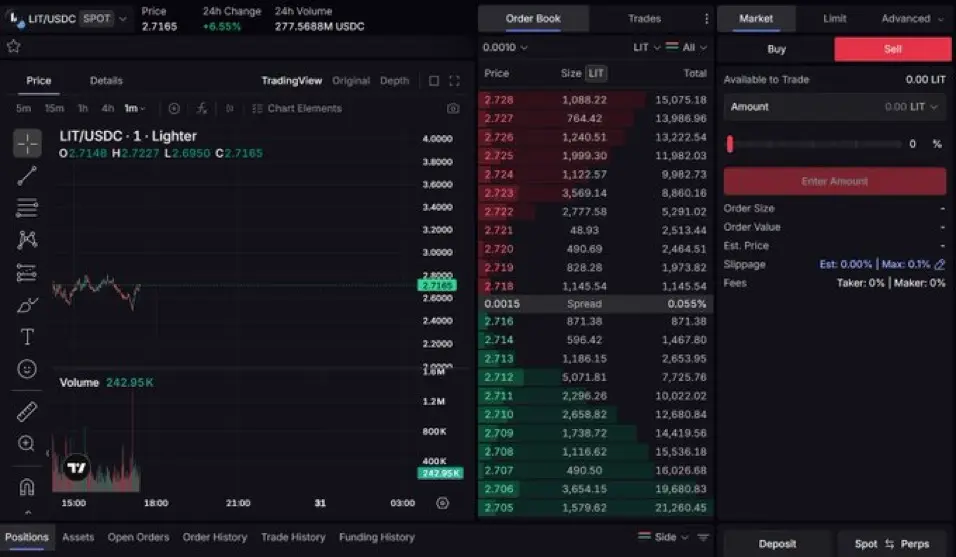956x557 pixels.
Task: Open the Fibonacci retracement tool
Action: coord(27,208)
